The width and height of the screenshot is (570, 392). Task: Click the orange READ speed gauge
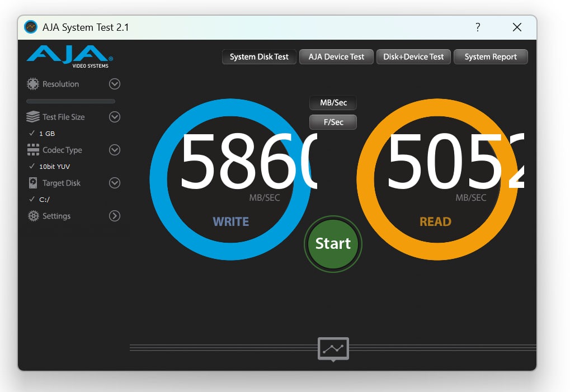pos(437,179)
